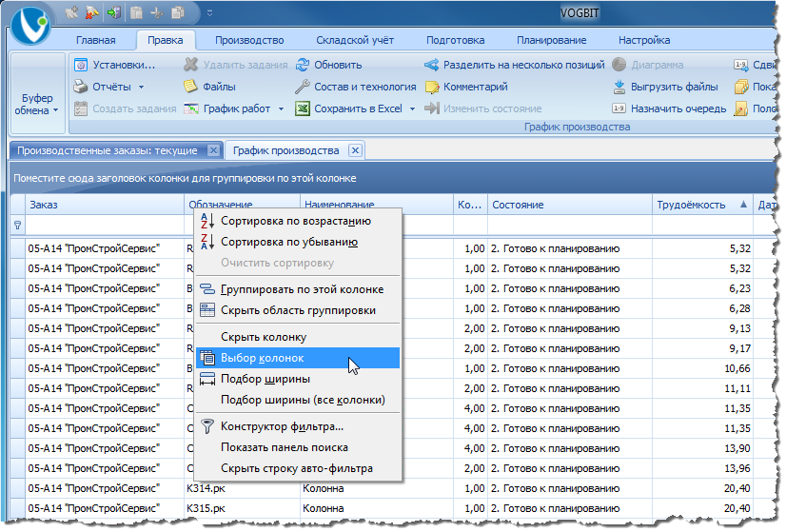Click the Отчёты printer icon
The height and width of the screenshot is (532, 786).
pyautogui.click(x=81, y=87)
